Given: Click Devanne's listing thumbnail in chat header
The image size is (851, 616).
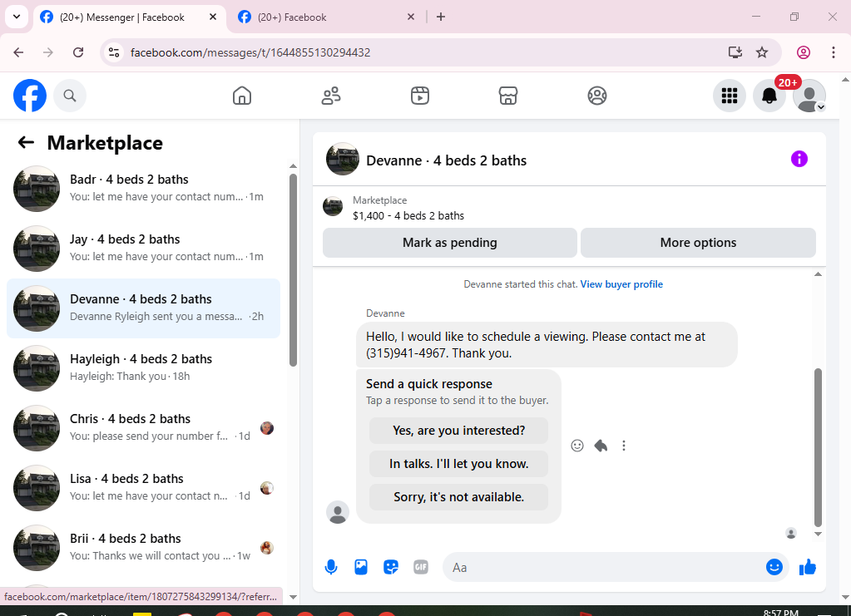Looking at the screenshot, I should click(343, 160).
